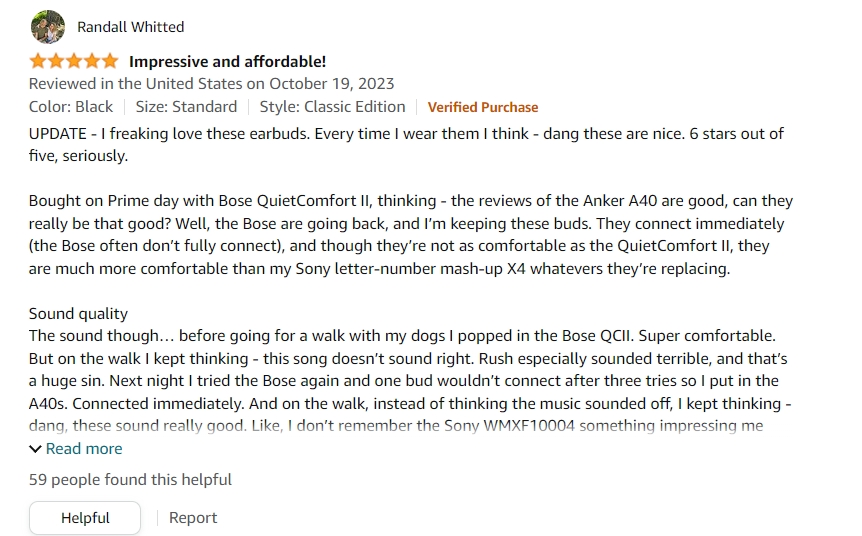The height and width of the screenshot is (536, 862).
Task: Click the fifth orange rating star
Action: point(110,60)
